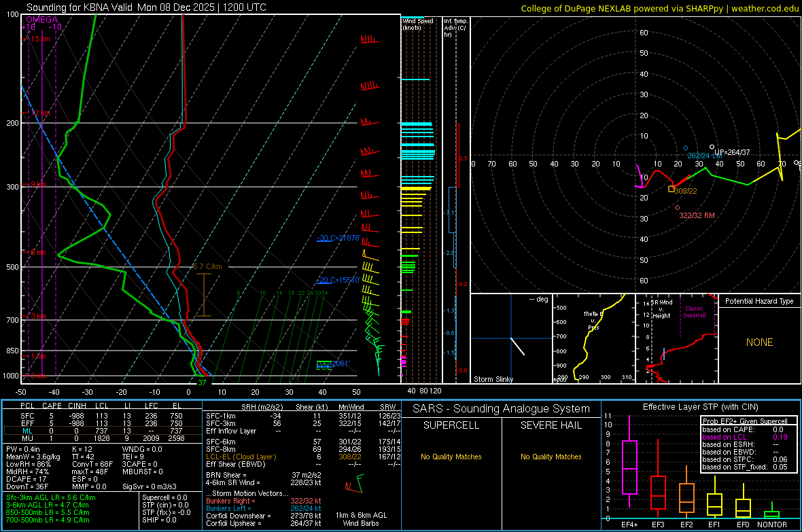Viewport: 802px width, 532px height.
Task: Click the 'SFC-1km' shear row label
Action: tap(221, 416)
